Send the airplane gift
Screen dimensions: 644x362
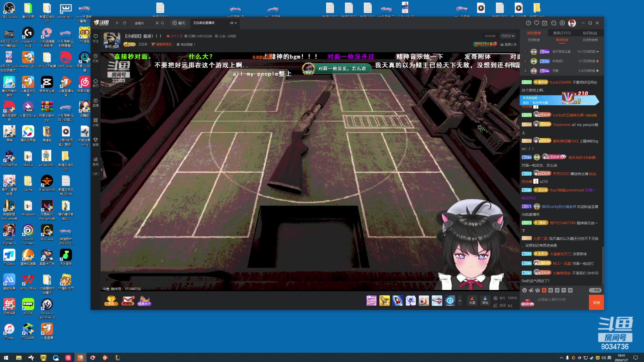click(437, 301)
